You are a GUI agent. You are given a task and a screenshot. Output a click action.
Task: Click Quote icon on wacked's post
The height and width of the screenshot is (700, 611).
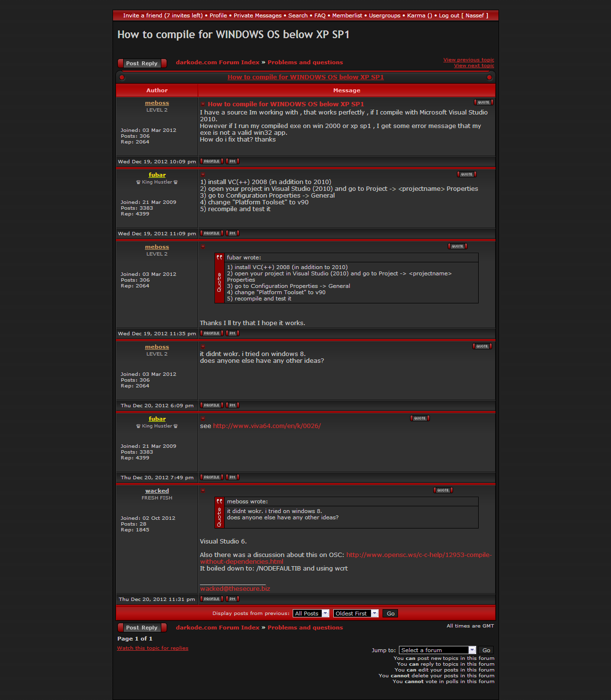(443, 490)
